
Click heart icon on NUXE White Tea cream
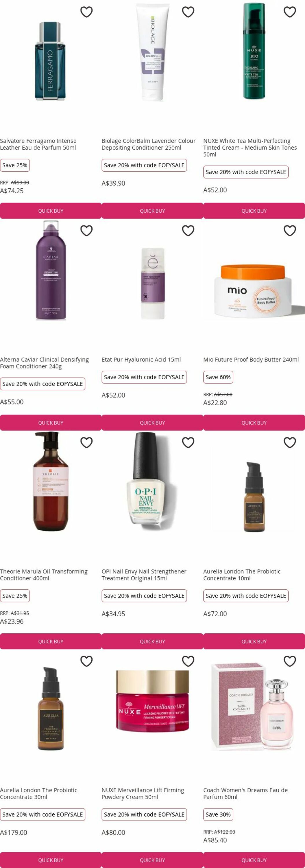point(290,12)
